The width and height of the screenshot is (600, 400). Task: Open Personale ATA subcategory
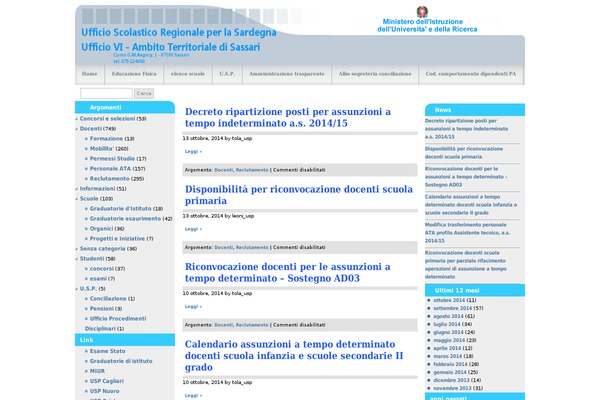click(110, 168)
